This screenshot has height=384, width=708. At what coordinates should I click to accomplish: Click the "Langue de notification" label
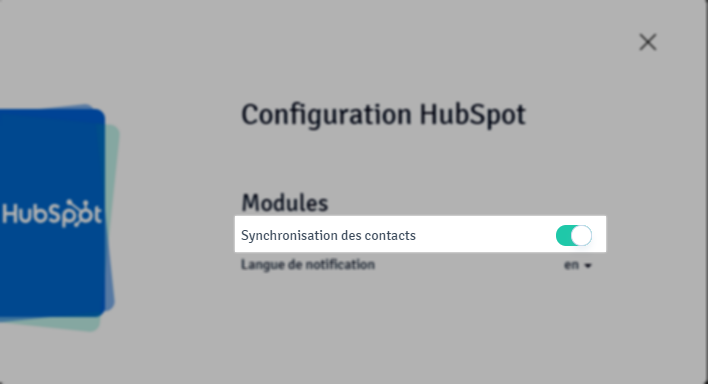click(x=308, y=264)
